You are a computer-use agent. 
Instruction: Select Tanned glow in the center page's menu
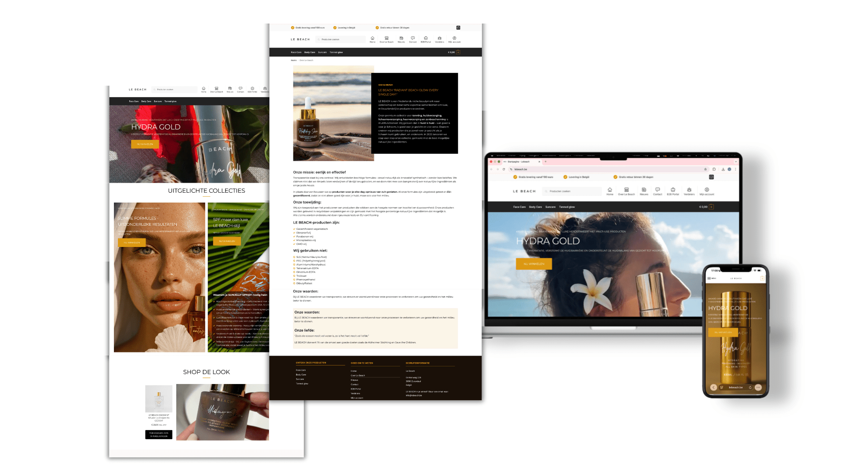[x=336, y=52]
